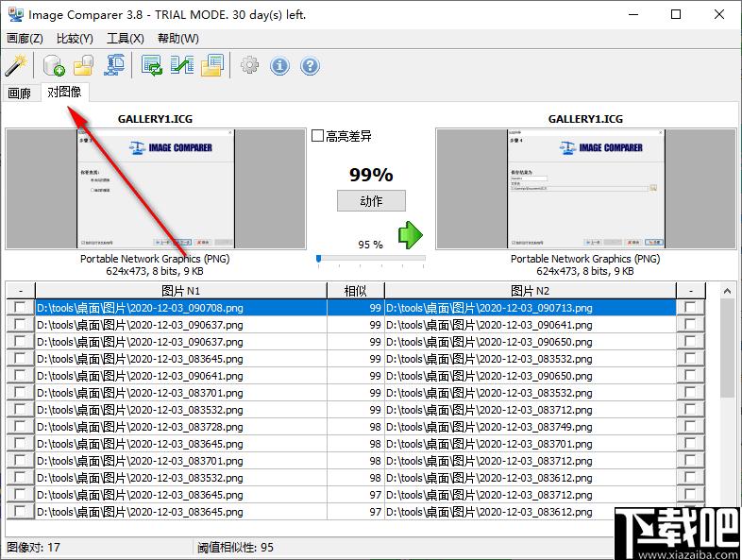Select N2 cell 2020-12-03_083701.png
Viewport: 742px width, 560px height.
pos(530,444)
